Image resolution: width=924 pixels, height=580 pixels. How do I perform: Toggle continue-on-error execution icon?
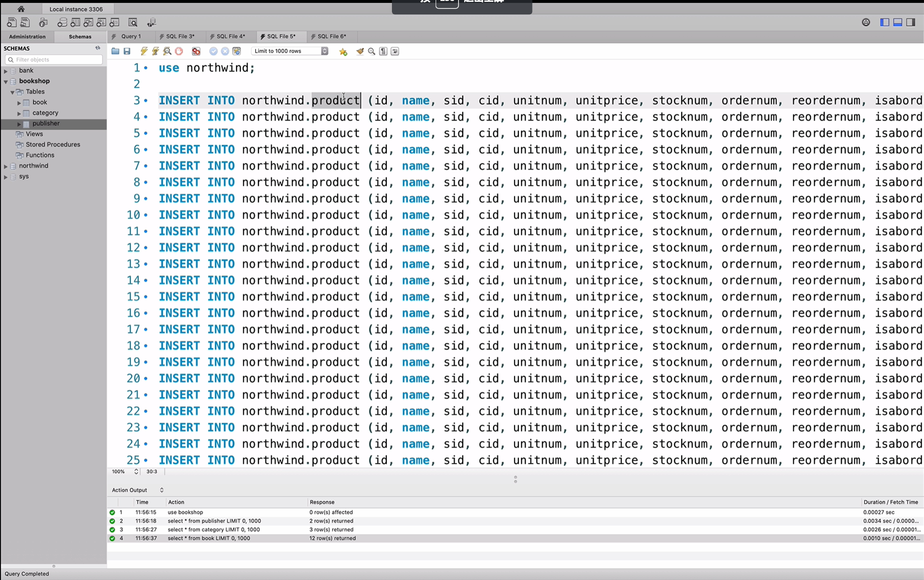click(x=196, y=51)
